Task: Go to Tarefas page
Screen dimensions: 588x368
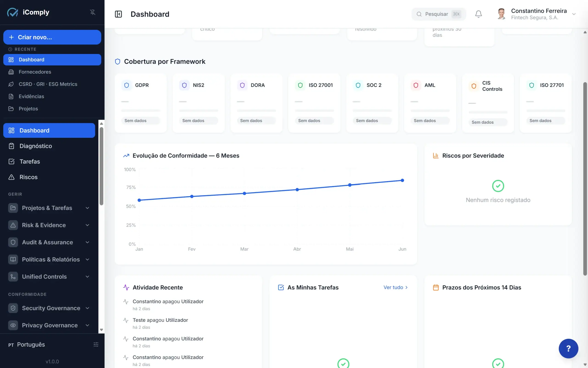Action: click(x=49, y=162)
